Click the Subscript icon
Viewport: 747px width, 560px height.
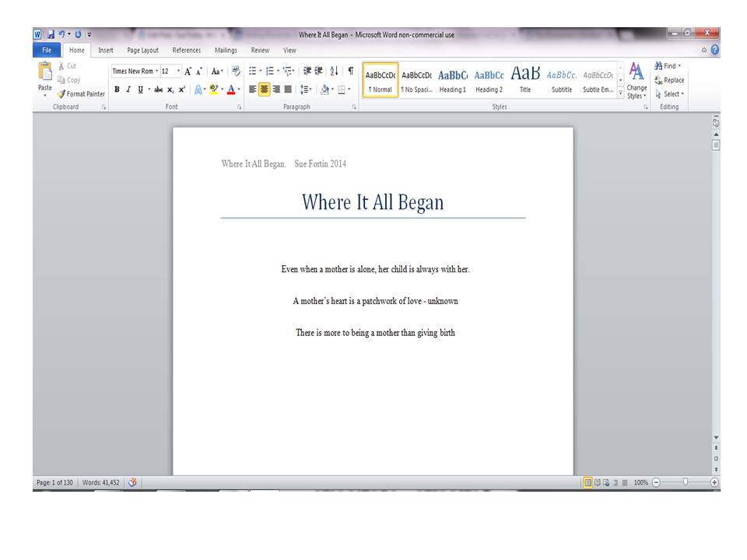pyautogui.click(x=170, y=89)
